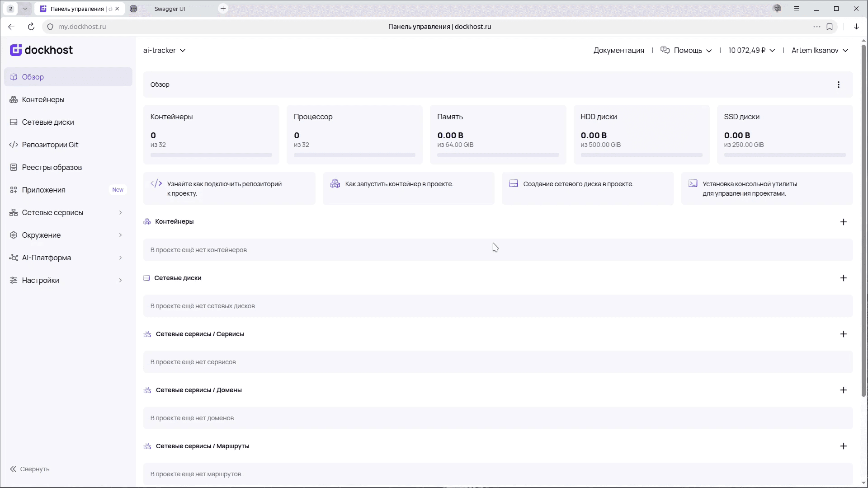
Task: Open Реестры образов in the sidebar
Action: [x=68, y=167]
